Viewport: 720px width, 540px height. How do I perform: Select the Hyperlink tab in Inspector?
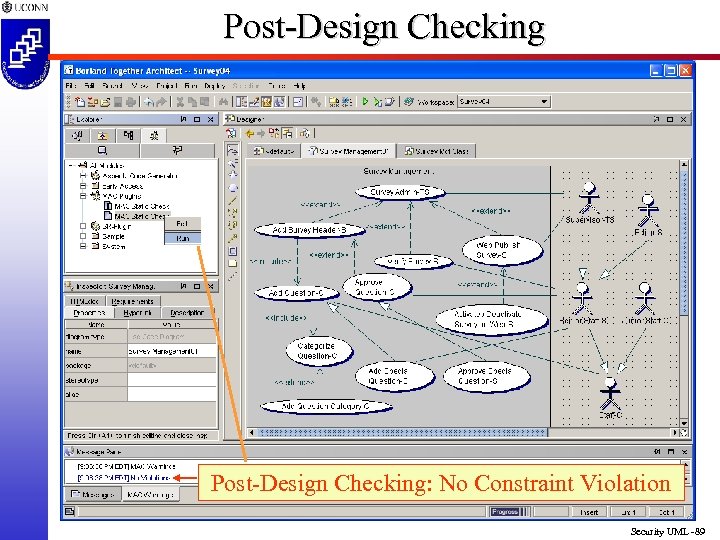click(x=137, y=313)
